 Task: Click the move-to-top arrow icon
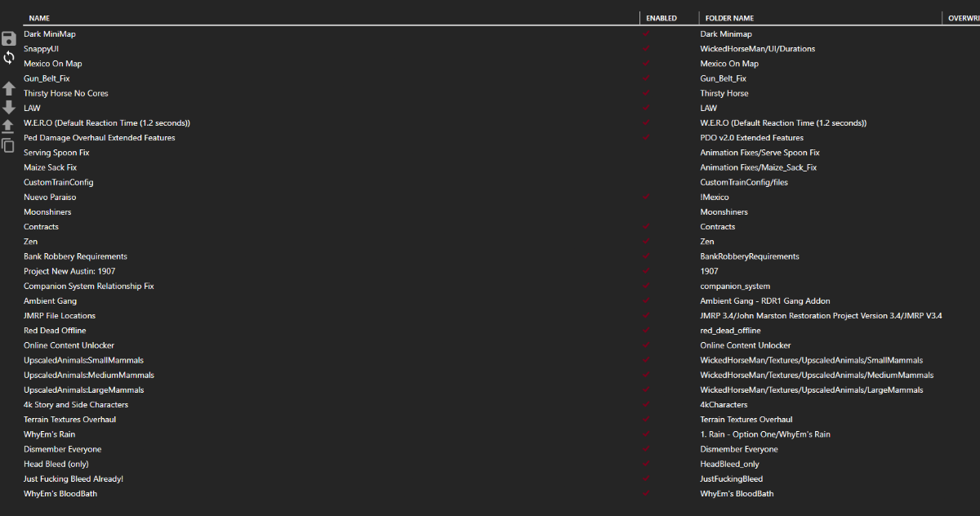pos(9,126)
